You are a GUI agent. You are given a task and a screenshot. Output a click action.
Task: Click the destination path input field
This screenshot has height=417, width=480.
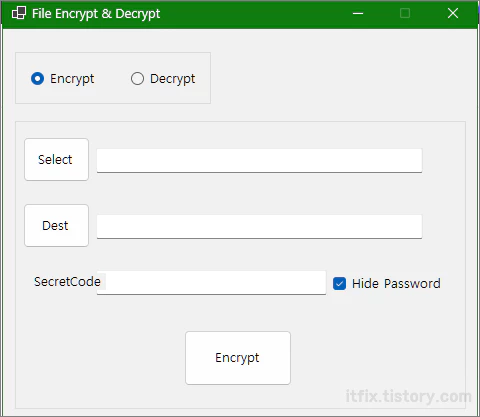[259, 227]
